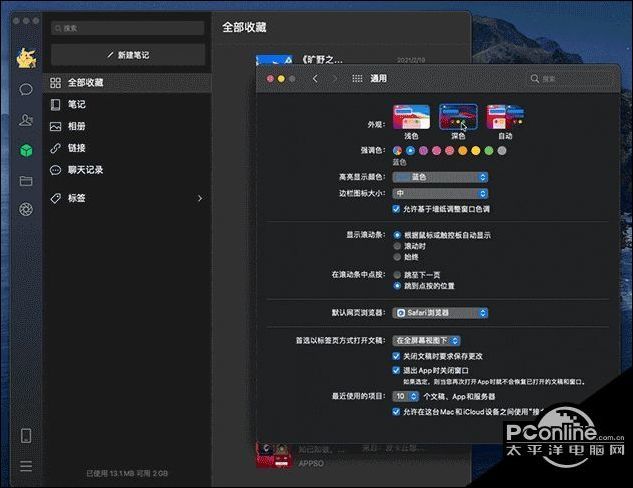Click the link chain icon beside 链接
The width and height of the screenshot is (633, 488).
tap(55, 148)
